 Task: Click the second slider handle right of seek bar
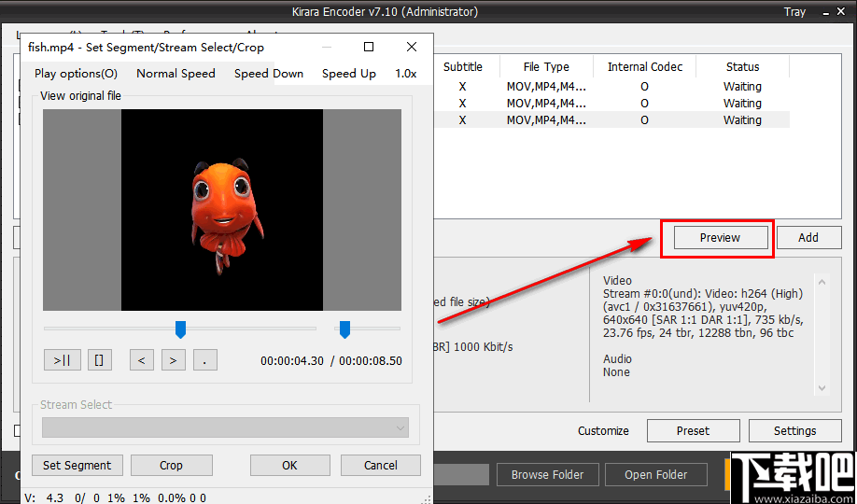[344, 329]
